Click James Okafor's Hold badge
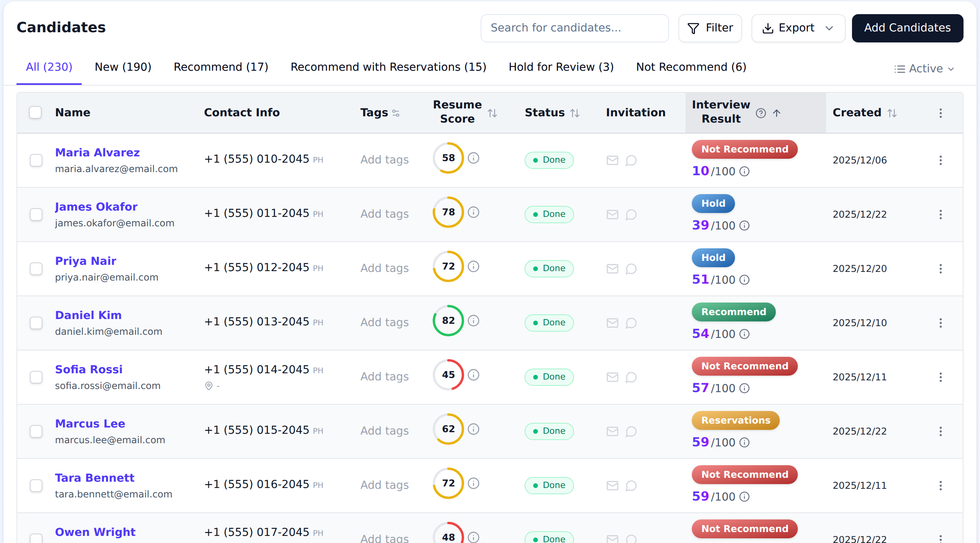This screenshot has height=543, width=980. pyautogui.click(x=713, y=204)
